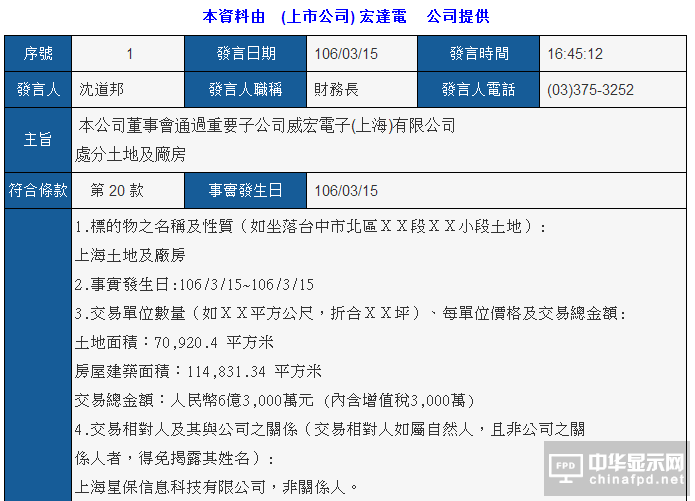Screen dimensions: 695x501
Task: Select the title value 財務長
Action: pyautogui.click(x=336, y=90)
